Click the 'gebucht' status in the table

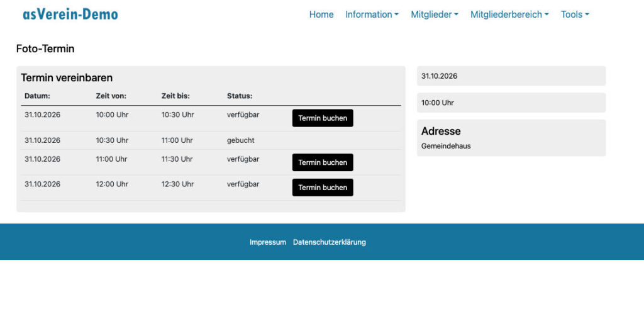(240, 140)
